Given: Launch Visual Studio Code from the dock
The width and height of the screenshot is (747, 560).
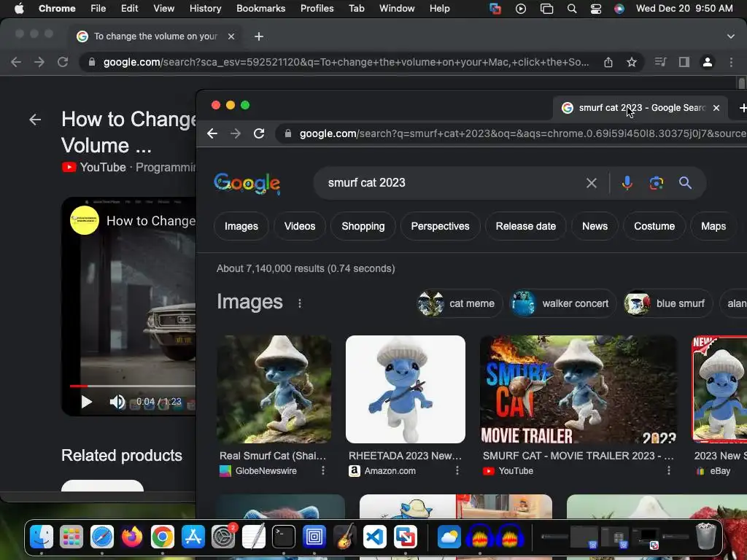Looking at the screenshot, I should tap(375, 537).
